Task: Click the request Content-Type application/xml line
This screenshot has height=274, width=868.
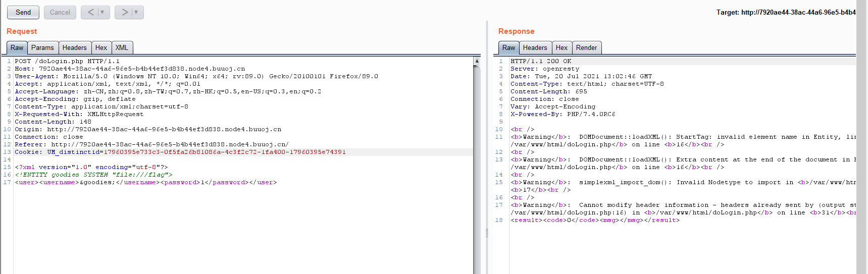Action: pyautogui.click(x=101, y=106)
